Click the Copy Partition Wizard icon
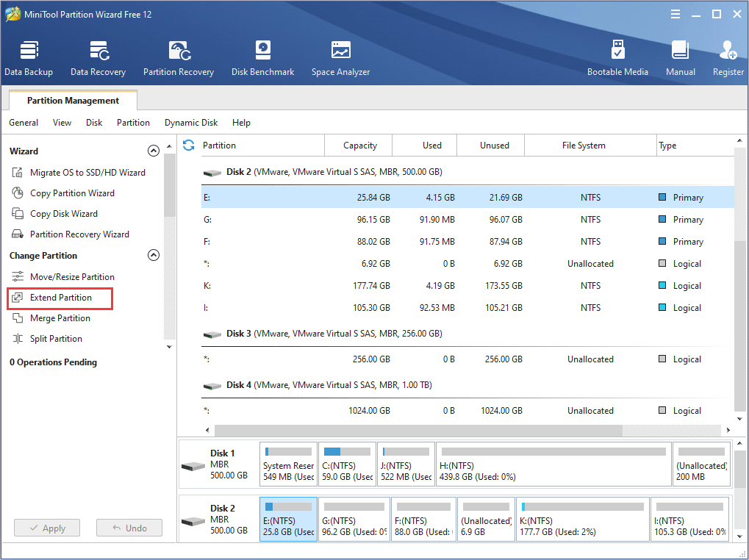 17,193
